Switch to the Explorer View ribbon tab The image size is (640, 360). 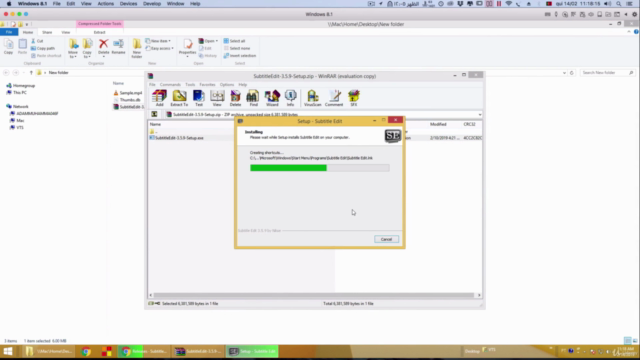pyautogui.click(x=66, y=32)
